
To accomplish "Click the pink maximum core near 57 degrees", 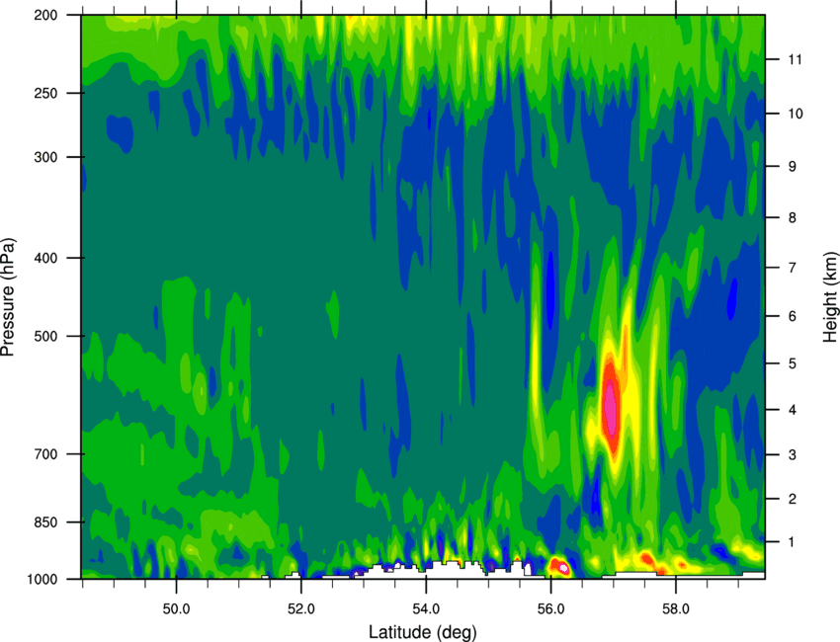I will [x=611, y=407].
